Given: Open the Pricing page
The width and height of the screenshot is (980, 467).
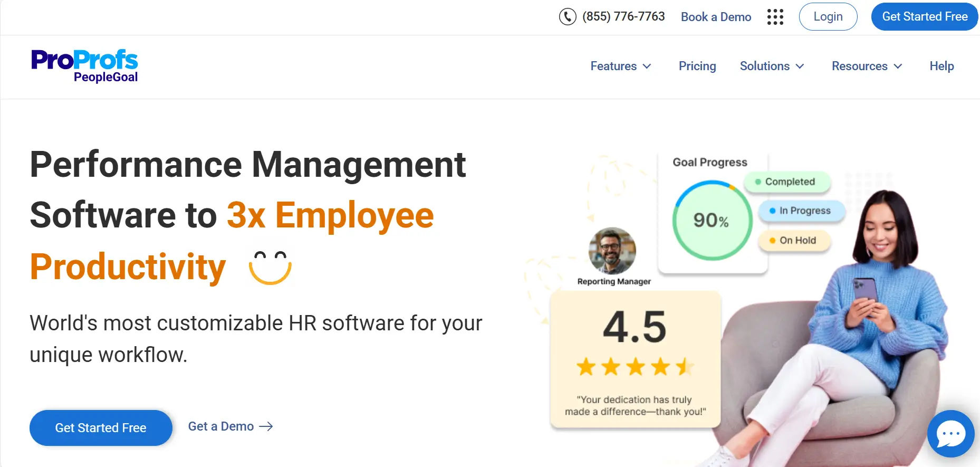Looking at the screenshot, I should coord(697,66).
